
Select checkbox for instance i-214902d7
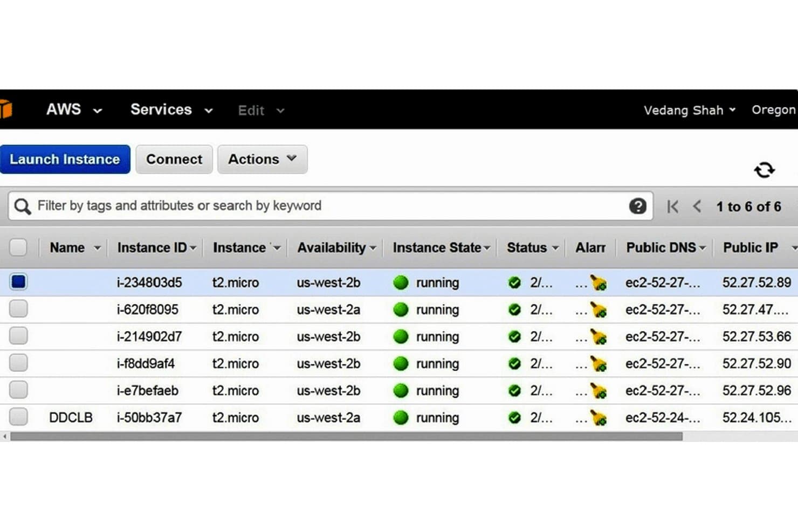point(18,336)
